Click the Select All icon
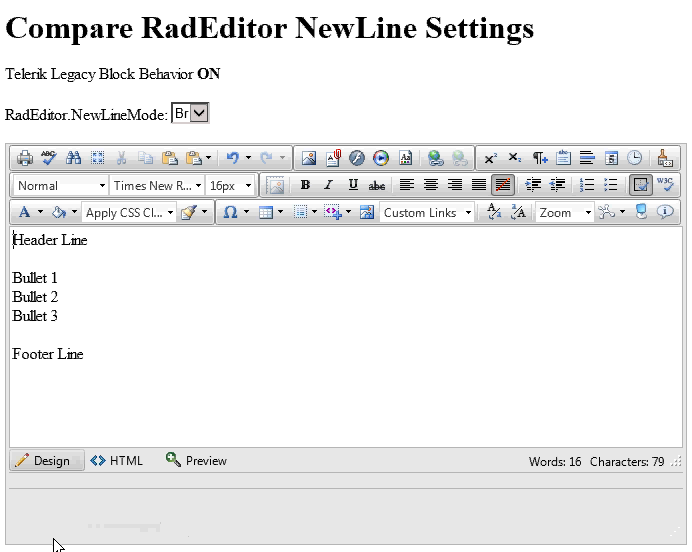The height and width of the screenshot is (552, 692). click(x=97, y=158)
